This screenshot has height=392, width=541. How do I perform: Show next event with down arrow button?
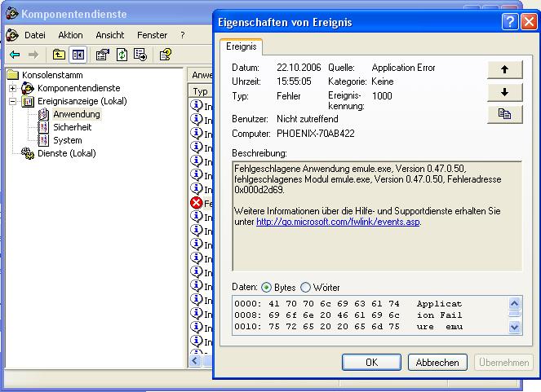coord(505,92)
